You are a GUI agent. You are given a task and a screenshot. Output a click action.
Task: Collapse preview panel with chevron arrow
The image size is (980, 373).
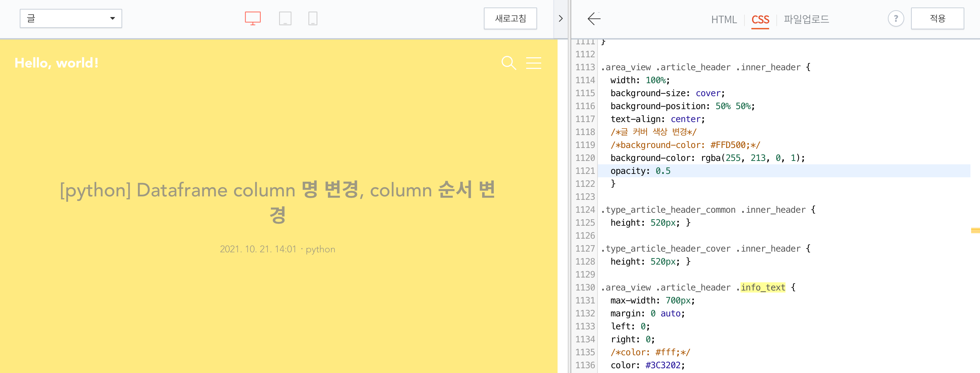pyautogui.click(x=560, y=19)
